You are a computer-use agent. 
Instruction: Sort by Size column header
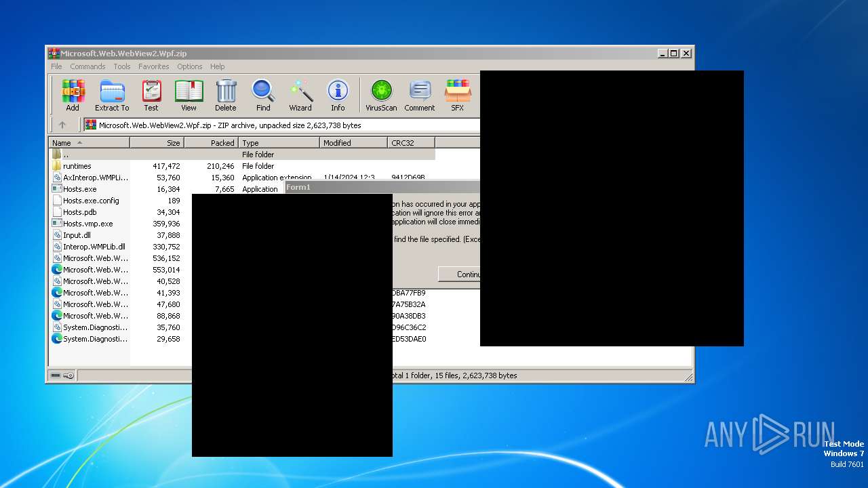(x=157, y=142)
